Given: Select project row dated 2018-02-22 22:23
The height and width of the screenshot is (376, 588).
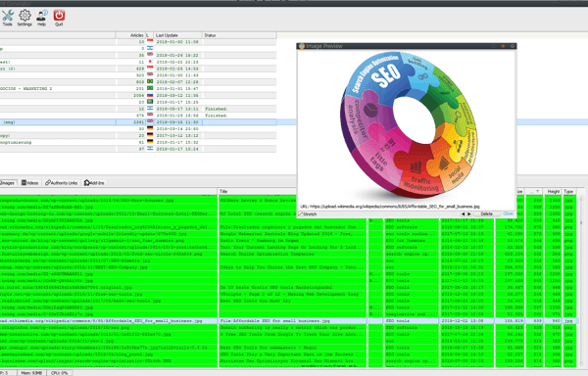Looking at the screenshot, I should pyautogui.click(x=138, y=62).
